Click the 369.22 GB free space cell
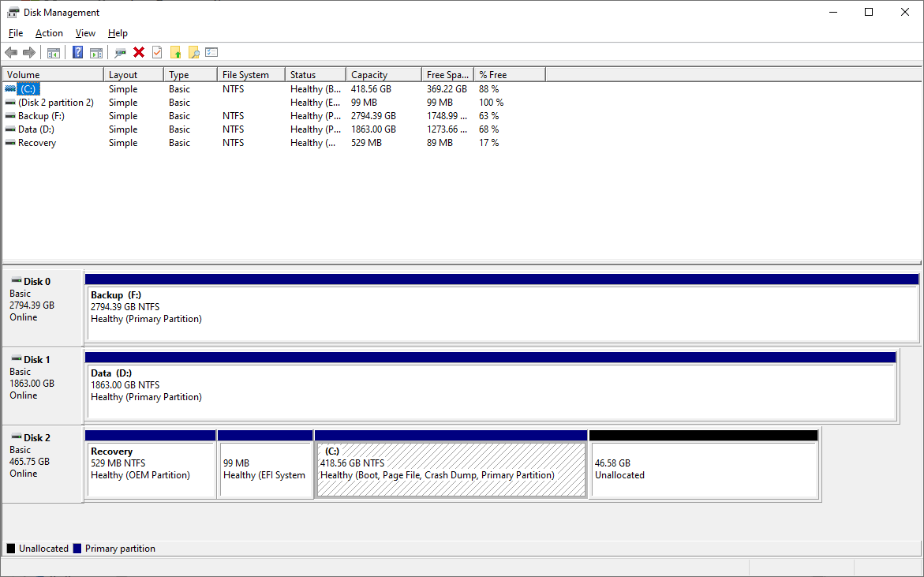Screen dimensions: 924x577 click(447, 89)
